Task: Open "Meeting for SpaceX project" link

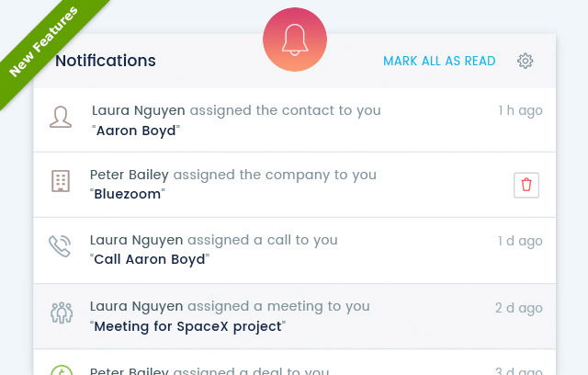Action: tap(187, 326)
